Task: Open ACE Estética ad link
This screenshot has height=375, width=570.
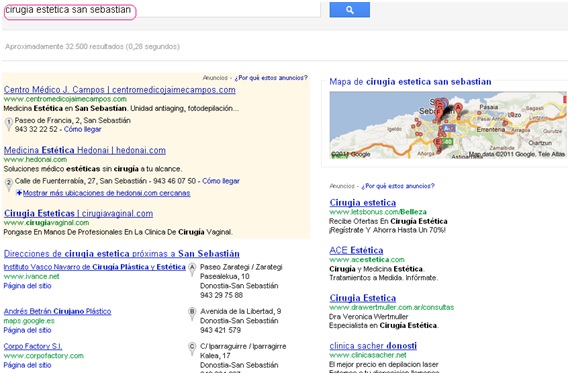Action: coord(356,250)
